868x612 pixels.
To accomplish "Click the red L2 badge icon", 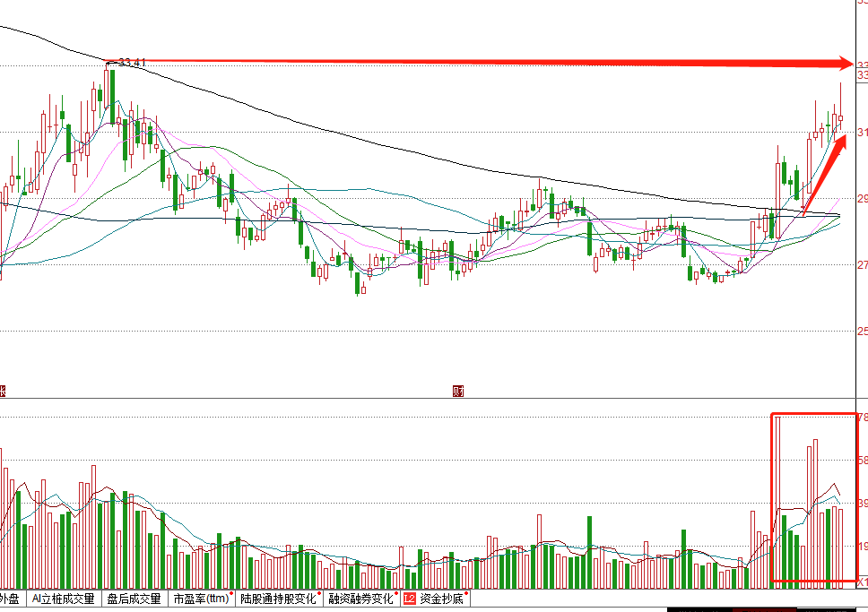I will click(410, 599).
